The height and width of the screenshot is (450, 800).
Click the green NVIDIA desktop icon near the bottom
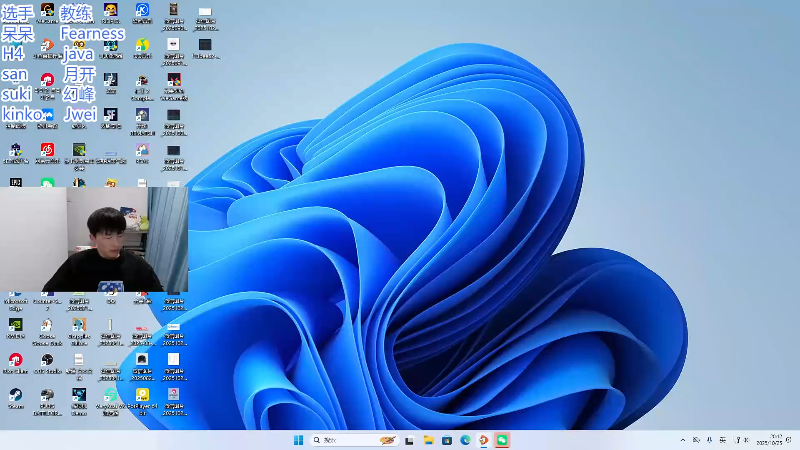(15, 326)
